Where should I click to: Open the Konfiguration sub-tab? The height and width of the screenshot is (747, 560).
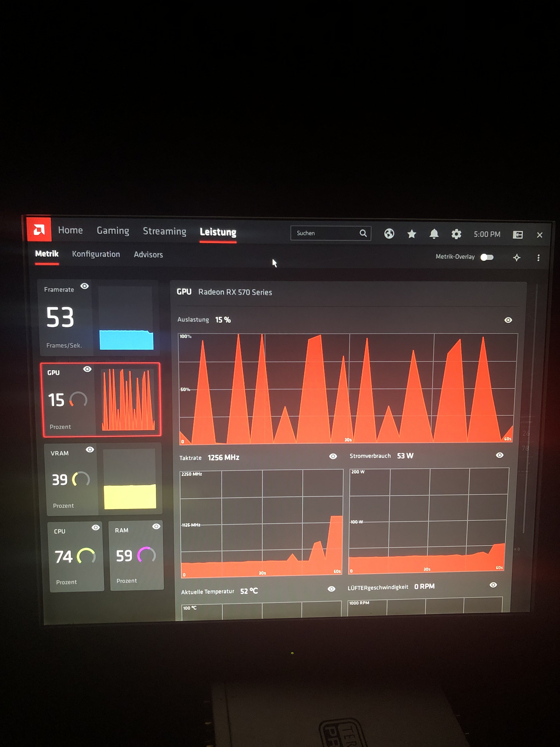pos(96,254)
